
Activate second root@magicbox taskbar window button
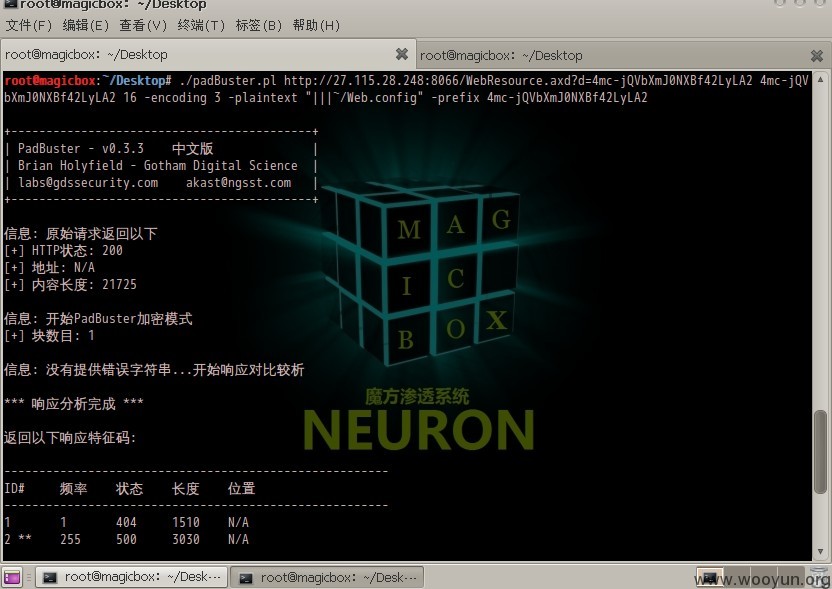(x=327, y=577)
